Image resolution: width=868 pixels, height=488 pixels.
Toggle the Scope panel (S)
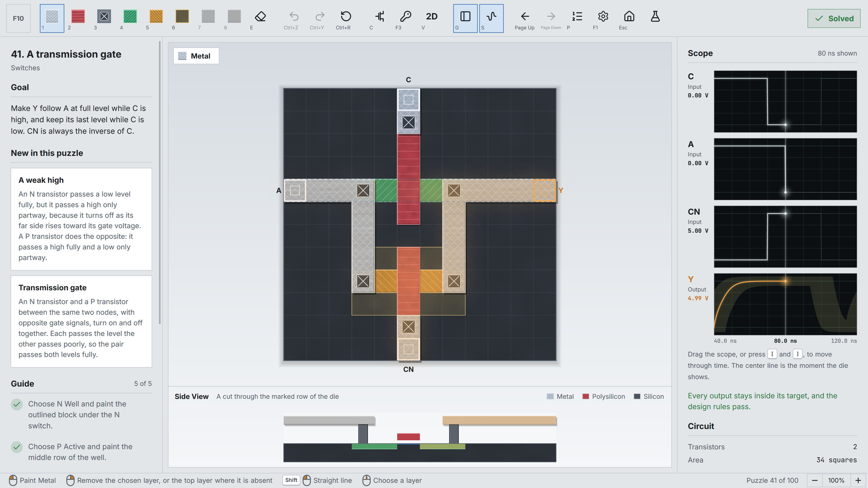pyautogui.click(x=491, y=18)
